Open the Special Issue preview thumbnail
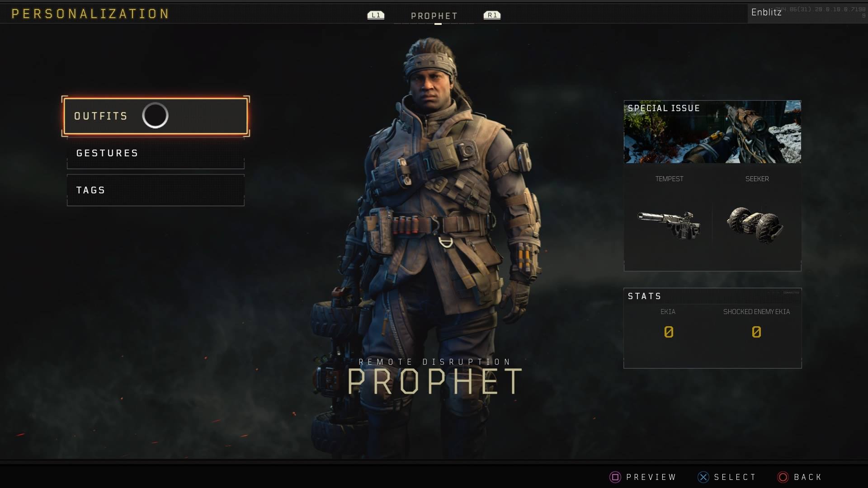This screenshot has height=488, width=868. coord(712,132)
